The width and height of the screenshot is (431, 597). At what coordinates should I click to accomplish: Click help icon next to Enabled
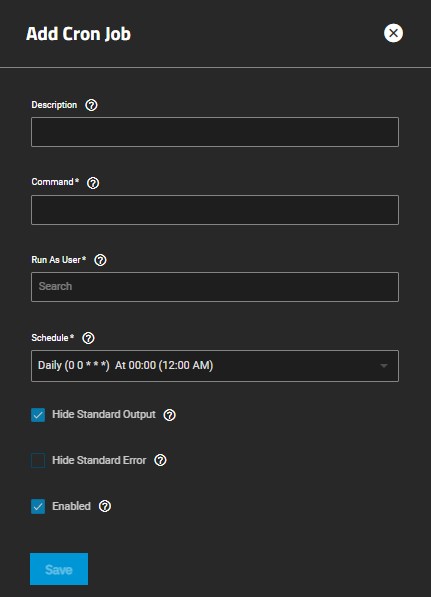(x=105, y=506)
